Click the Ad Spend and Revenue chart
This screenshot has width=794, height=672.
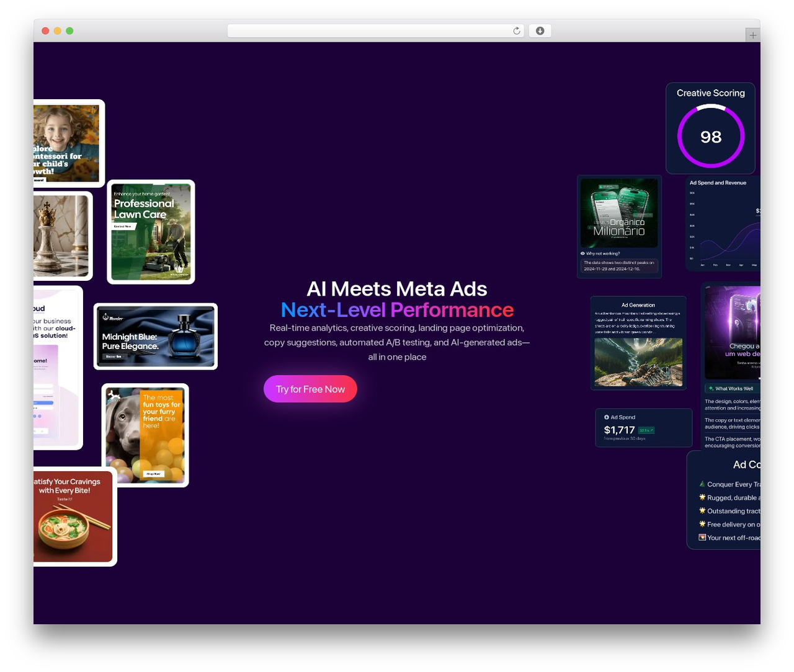(x=723, y=224)
